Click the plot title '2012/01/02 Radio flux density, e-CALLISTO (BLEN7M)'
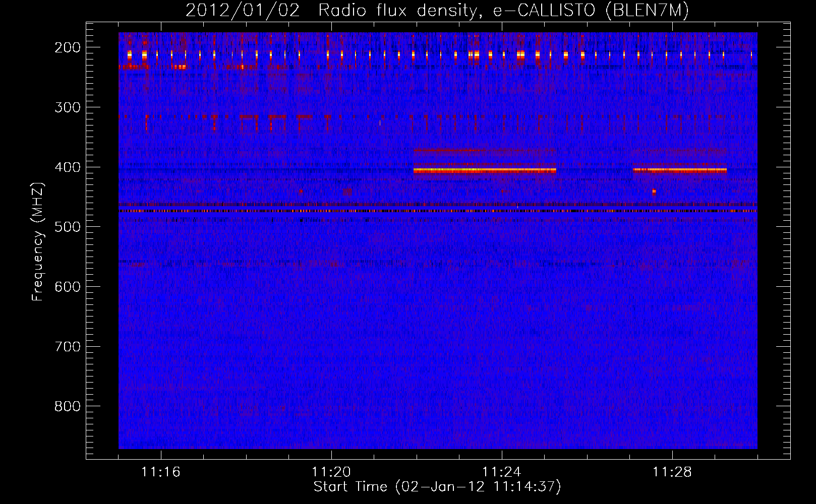The image size is (816, 504). pos(437,10)
